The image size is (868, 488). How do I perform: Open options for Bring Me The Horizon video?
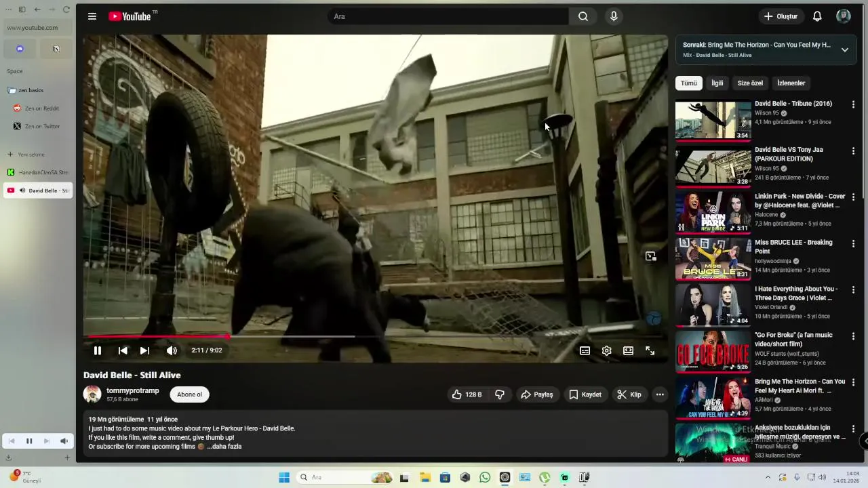point(853,382)
